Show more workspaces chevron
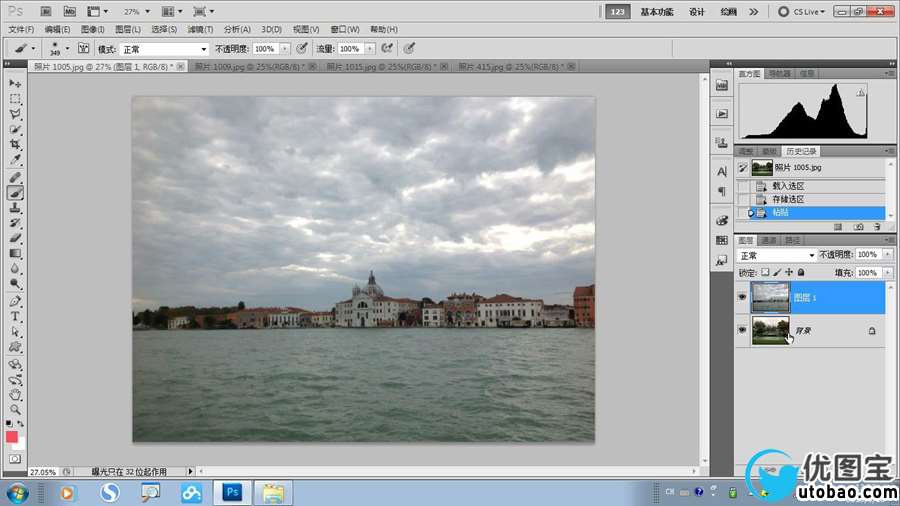 pos(754,11)
